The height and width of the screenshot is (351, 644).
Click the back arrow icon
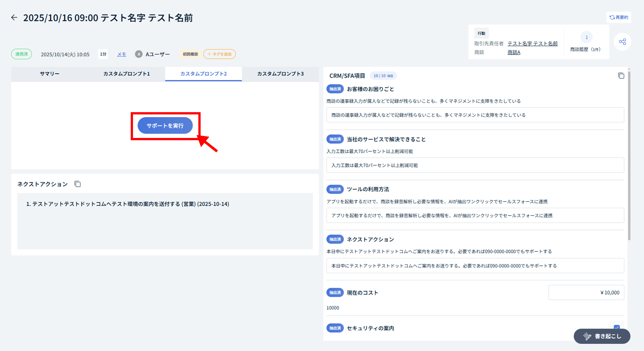14,17
